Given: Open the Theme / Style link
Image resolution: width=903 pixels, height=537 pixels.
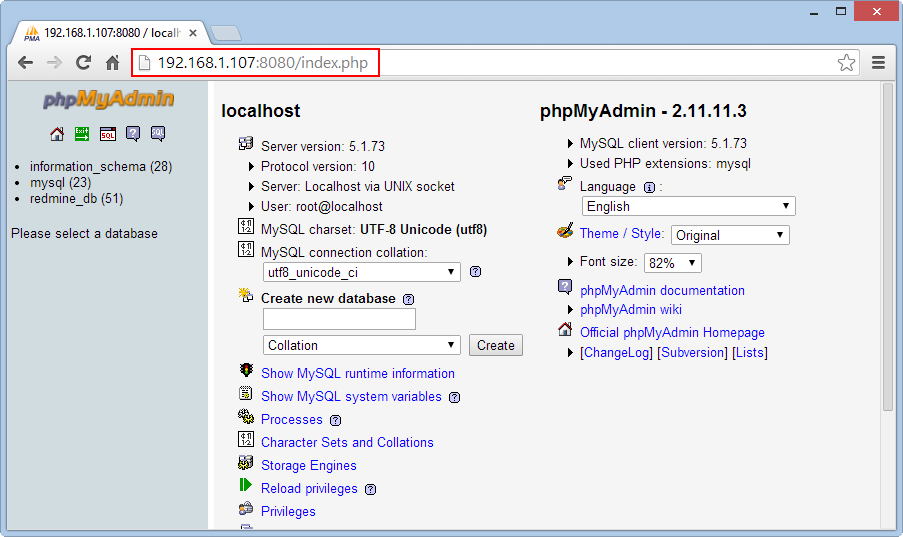Looking at the screenshot, I should click(622, 233).
